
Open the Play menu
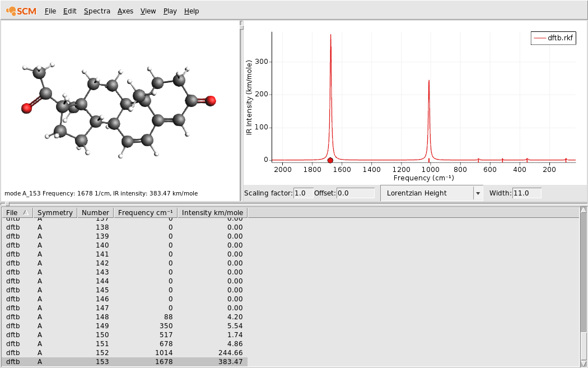(x=170, y=11)
